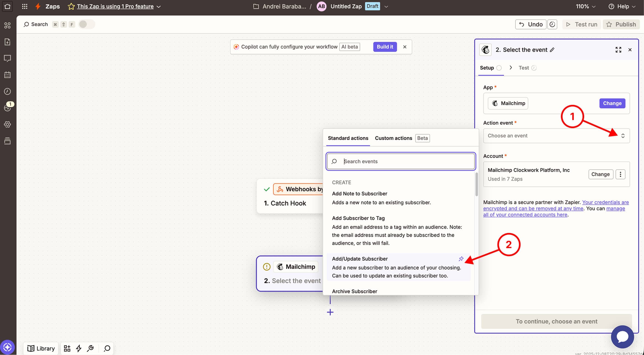
Task: Open the apps grid launcher icon
Action: click(x=25, y=6)
